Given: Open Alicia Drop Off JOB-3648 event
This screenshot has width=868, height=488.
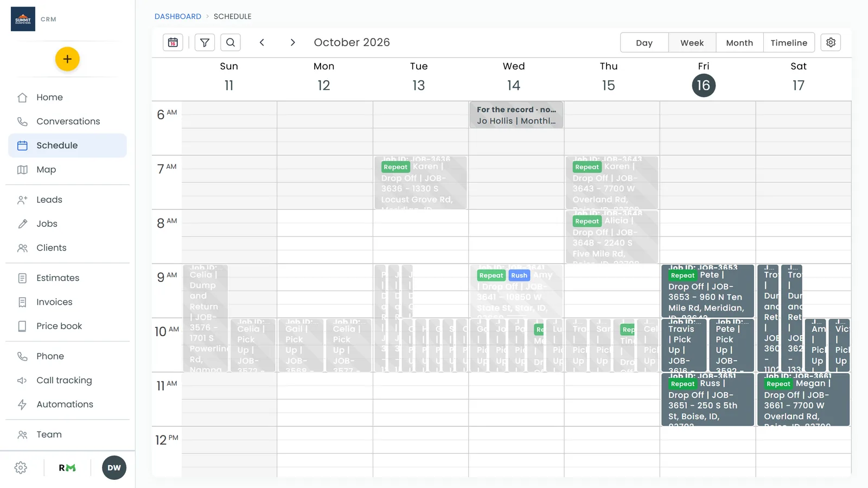Looking at the screenshot, I should 612,237.
